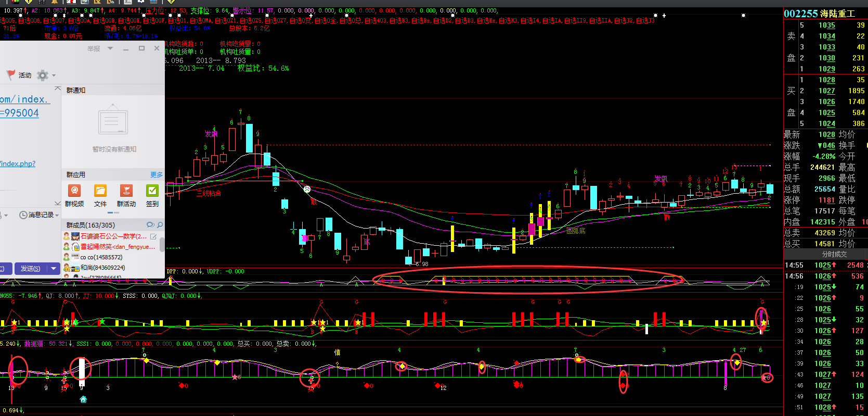Open the 消息记录 message history button
868x416 pixels.
tap(39, 215)
